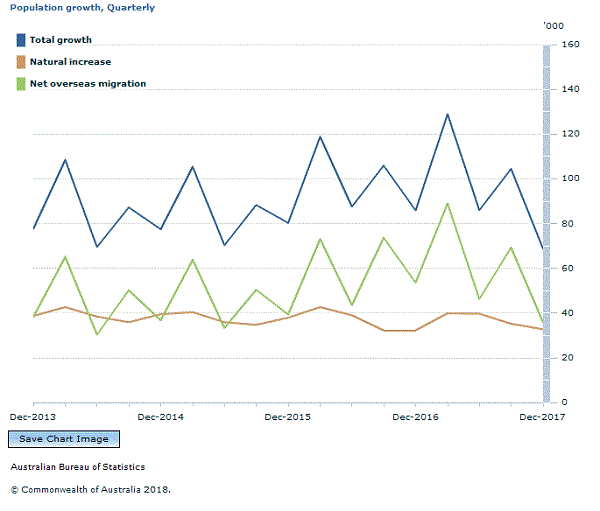Click the Dec-2014 x-axis label
The width and height of the screenshot is (600, 511).
pyautogui.click(x=160, y=416)
